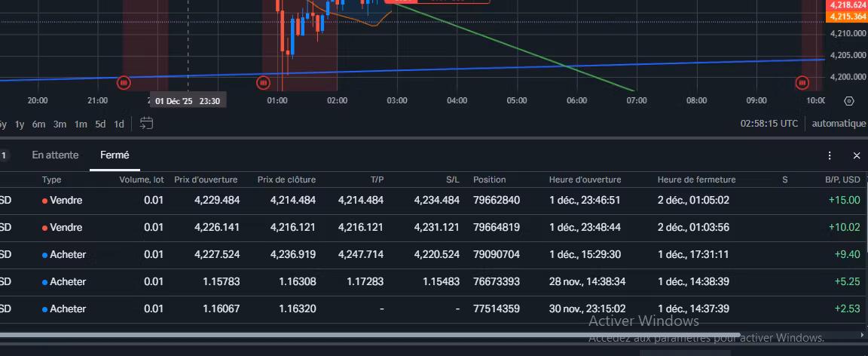Select the 5d time range

pyautogui.click(x=100, y=124)
